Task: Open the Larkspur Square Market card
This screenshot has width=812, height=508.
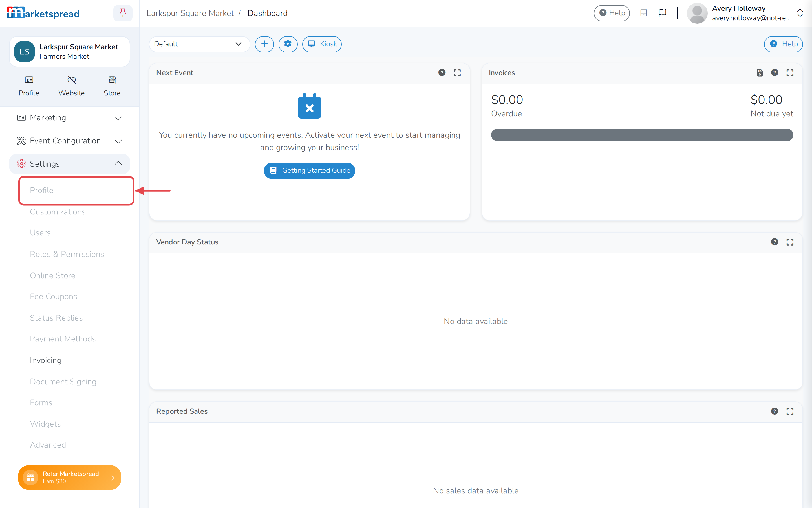Action: 69,51
